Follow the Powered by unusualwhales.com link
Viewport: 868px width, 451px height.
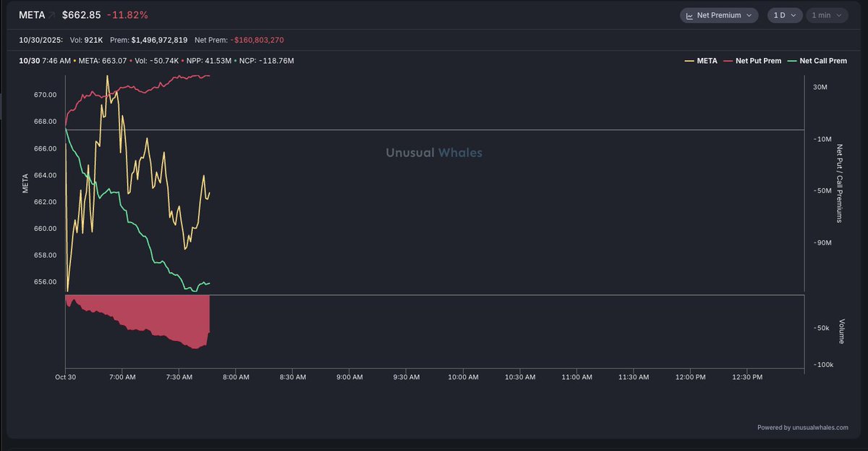click(803, 428)
